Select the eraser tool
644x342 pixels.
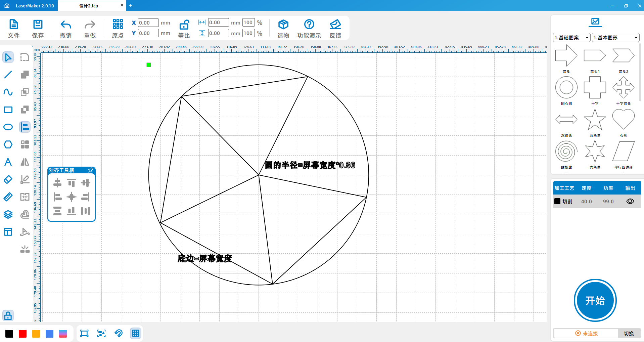[8, 179]
